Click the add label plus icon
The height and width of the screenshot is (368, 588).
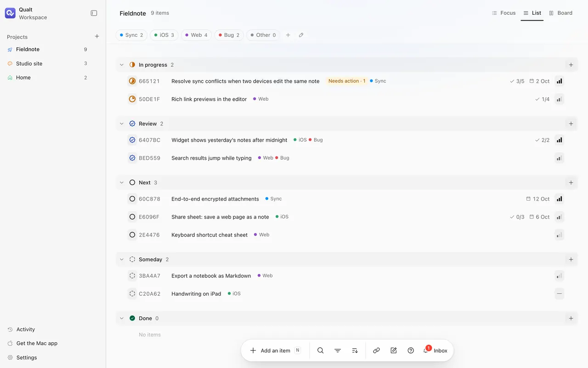coord(288,35)
